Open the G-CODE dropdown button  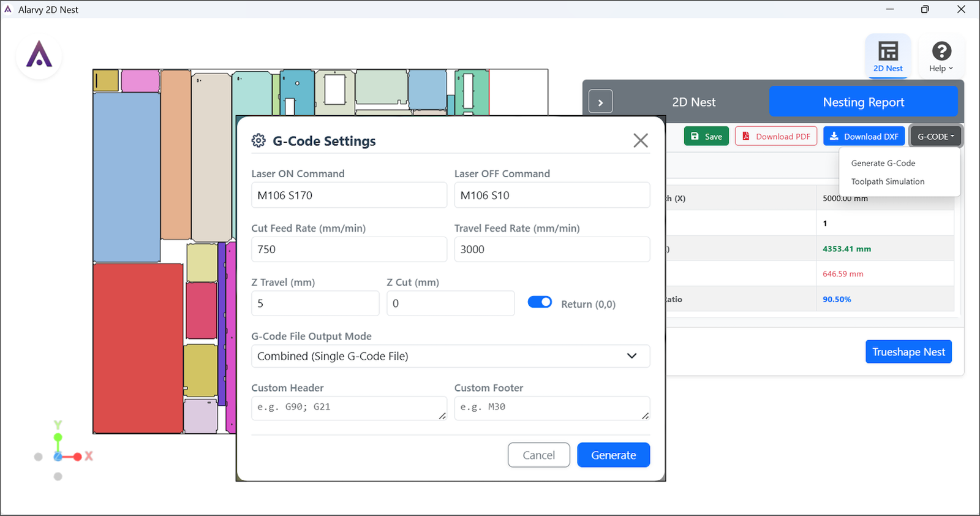click(x=935, y=137)
